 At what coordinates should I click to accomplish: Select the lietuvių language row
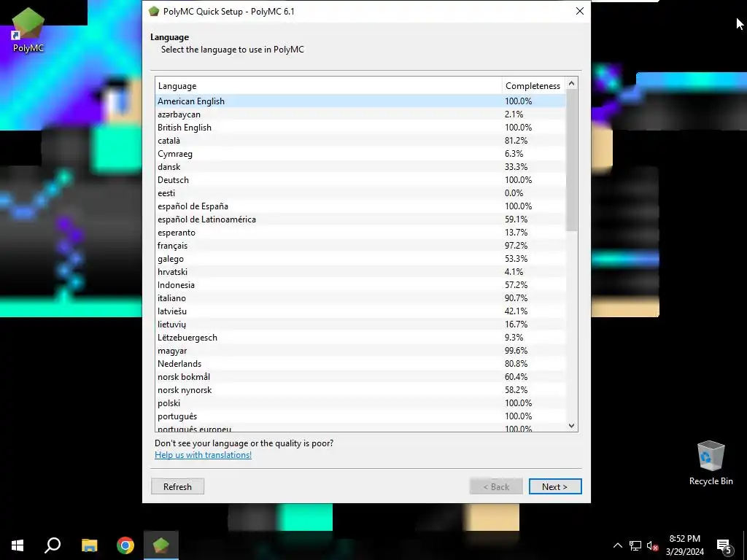(360, 324)
